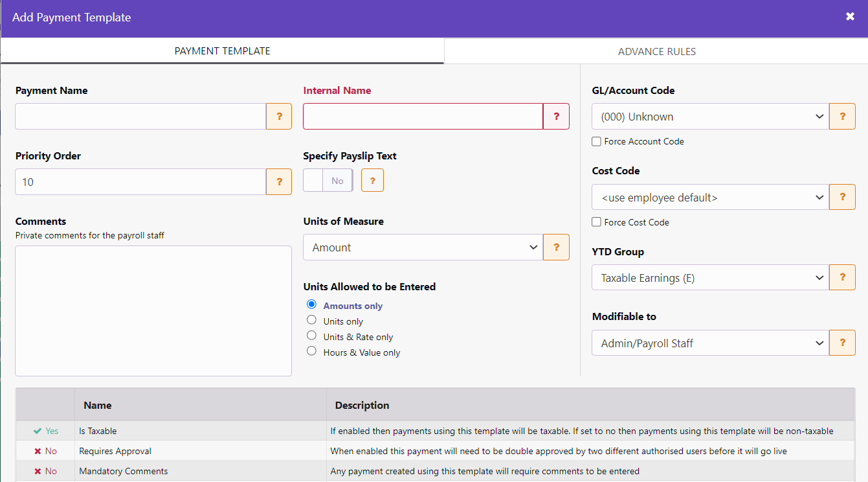The image size is (868, 482).
Task: Open the Units of Measure dropdown
Action: 423,247
